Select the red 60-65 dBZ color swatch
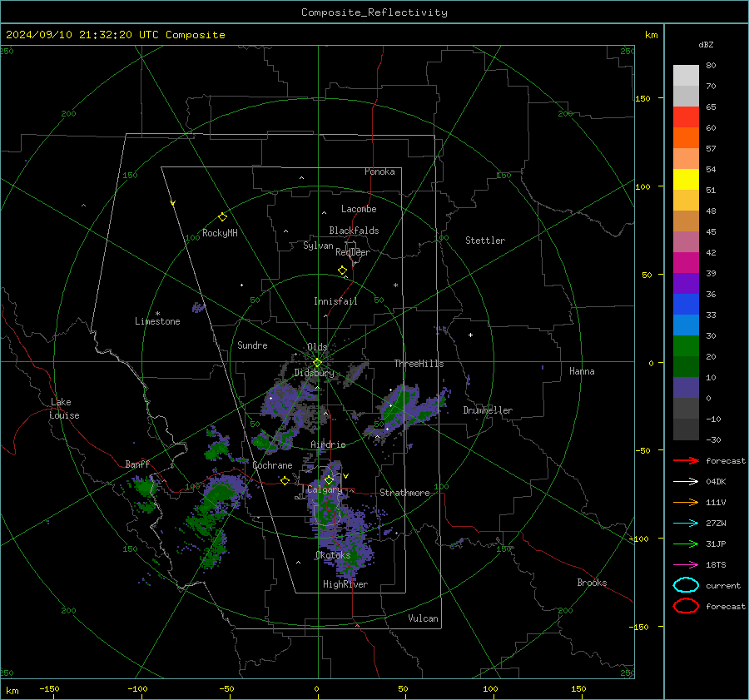 click(686, 117)
